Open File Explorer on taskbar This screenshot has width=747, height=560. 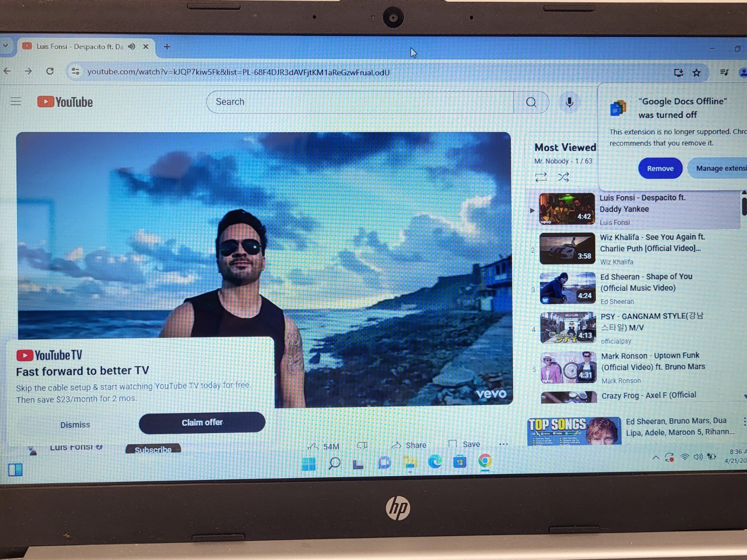pyautogui.click(x=410, y=462)
